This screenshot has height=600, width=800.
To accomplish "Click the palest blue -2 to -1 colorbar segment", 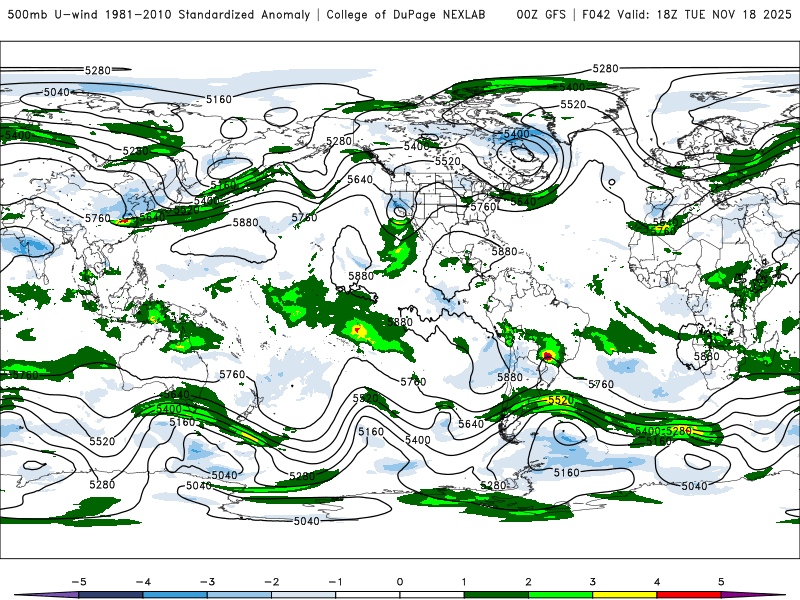I will 304,595.
